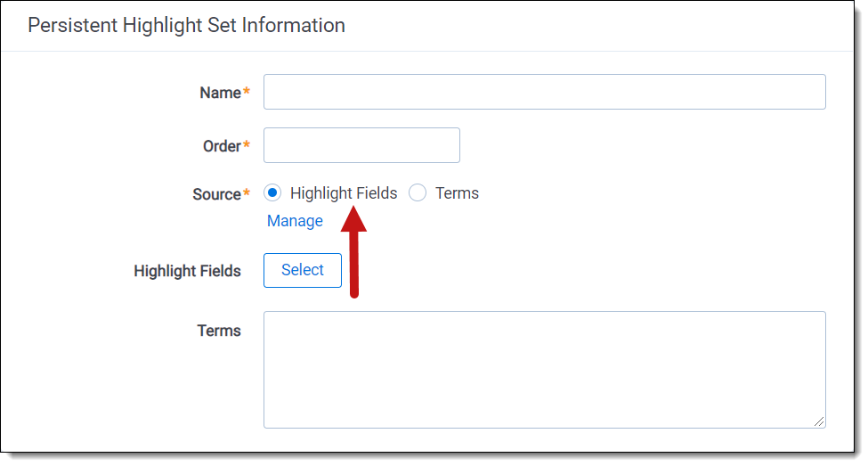This screenshot has width=868, height=466.
Task: Click the bold 'Highlight Fields' label beside Select
Action: 187,271
